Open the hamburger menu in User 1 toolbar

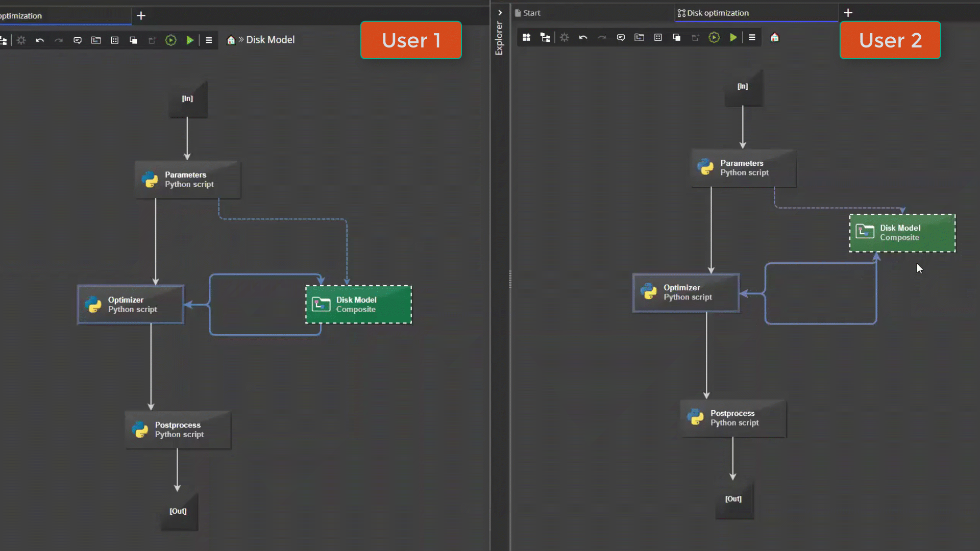[209, 40]
